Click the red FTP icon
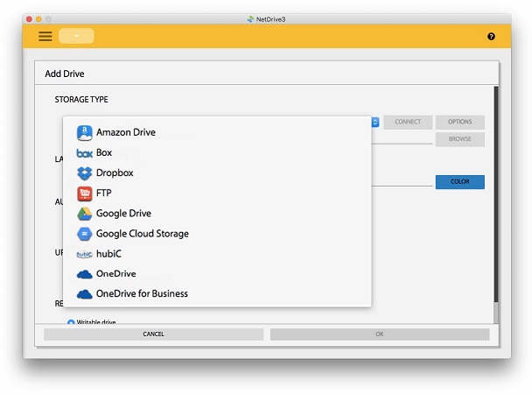Viewport: 532px width, 394px height. 85,193
